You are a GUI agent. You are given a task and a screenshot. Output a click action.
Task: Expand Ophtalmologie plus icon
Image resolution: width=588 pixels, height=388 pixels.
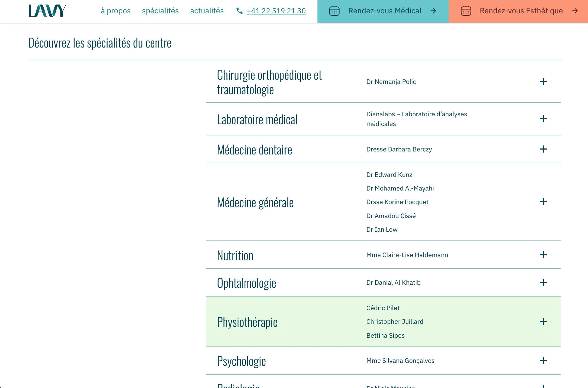(x=543, y=282)
